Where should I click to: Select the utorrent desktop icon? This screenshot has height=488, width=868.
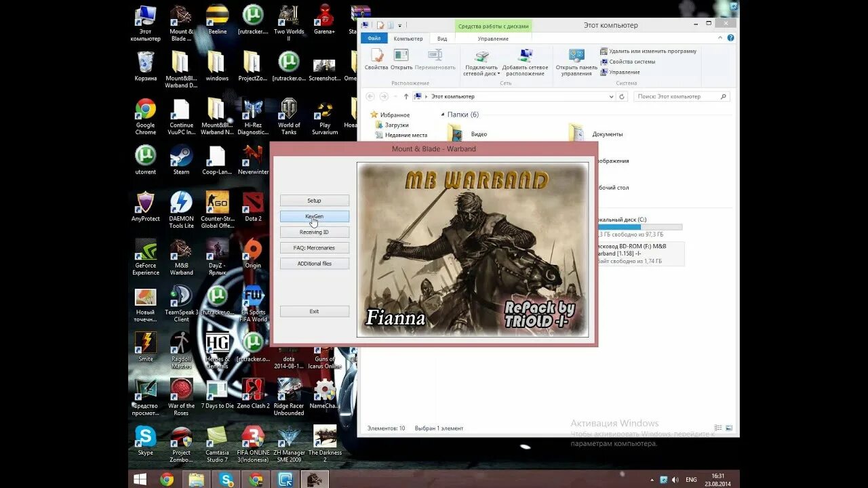click(146, 160)
